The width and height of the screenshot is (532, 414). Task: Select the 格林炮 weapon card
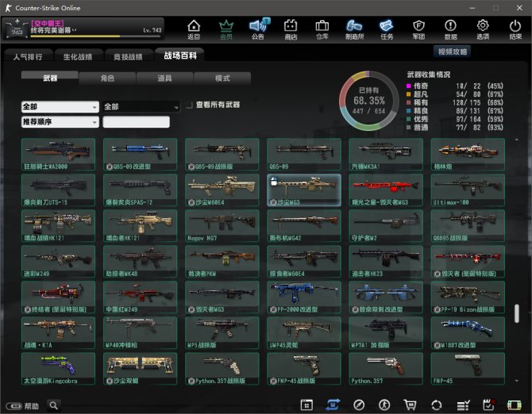click(x=468, y=154)
